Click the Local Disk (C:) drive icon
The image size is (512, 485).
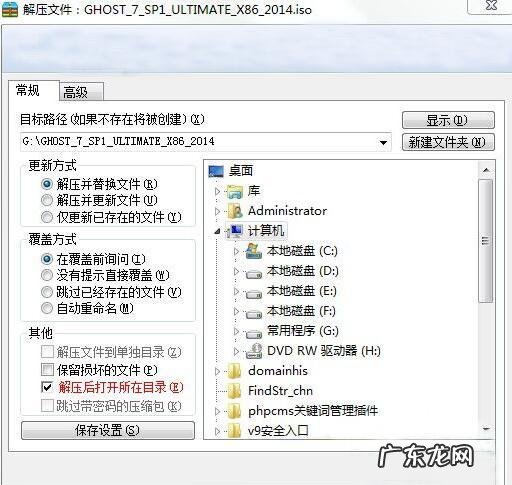pyautogui.click(x=254, y=251)
